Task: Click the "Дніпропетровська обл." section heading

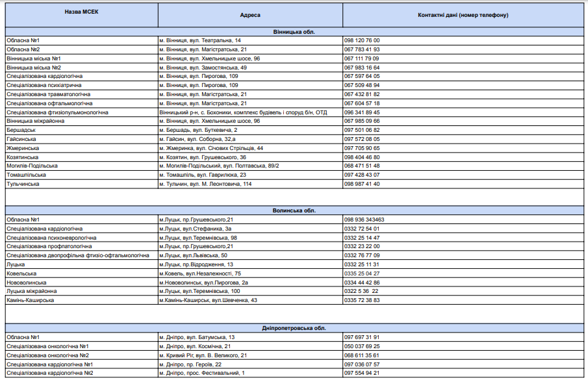Action: [x=295, y=328]
